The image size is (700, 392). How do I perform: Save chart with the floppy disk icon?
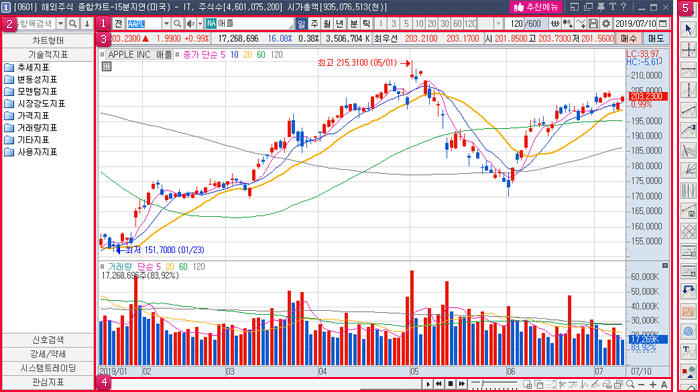tap(593, 23)
